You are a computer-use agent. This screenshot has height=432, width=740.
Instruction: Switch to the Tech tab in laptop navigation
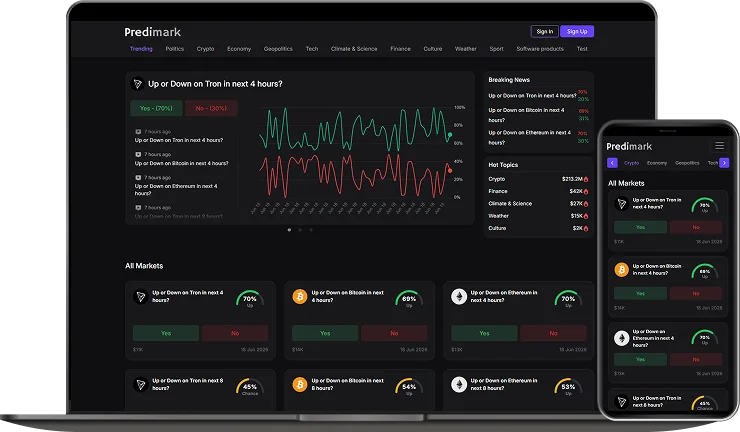(x=311, y=49)
